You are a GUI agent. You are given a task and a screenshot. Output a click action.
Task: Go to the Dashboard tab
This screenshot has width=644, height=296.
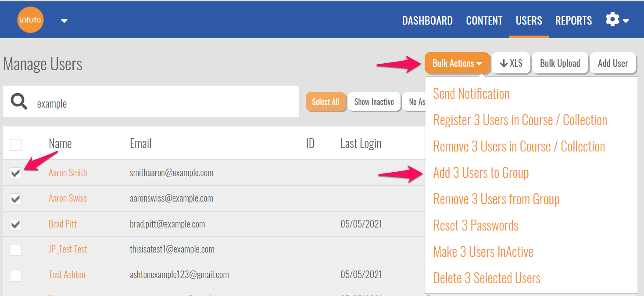[x=427, y=21]
